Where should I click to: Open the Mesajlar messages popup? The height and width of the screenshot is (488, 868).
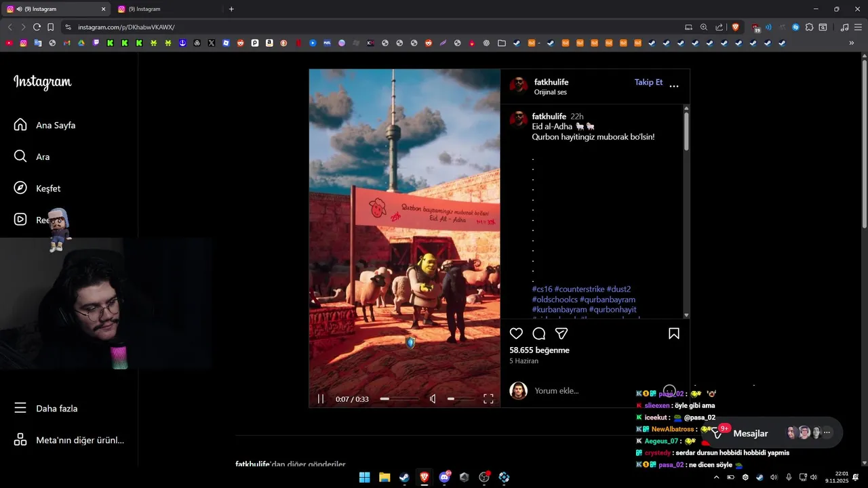[750, 433]
